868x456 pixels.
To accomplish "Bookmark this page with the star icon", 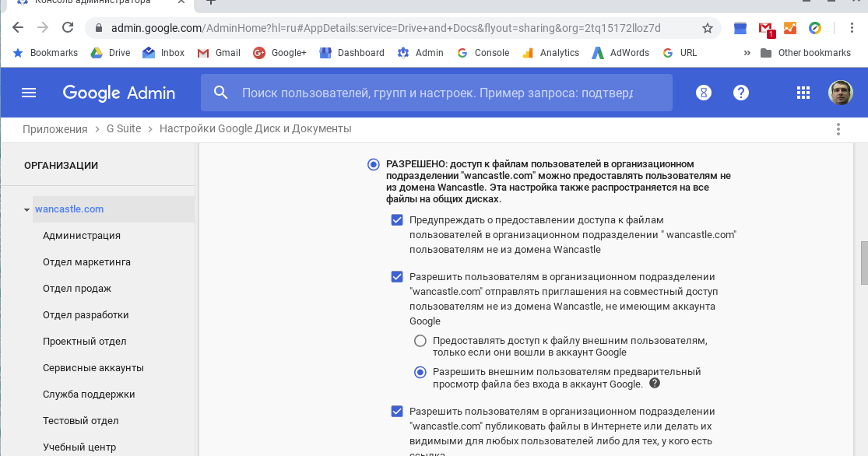I will (x=707, y=28).
